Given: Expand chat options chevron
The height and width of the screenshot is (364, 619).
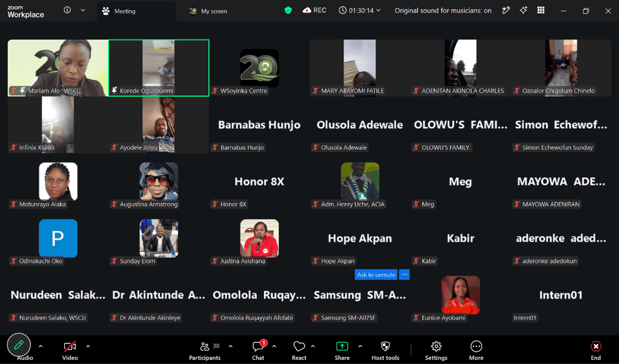Looking at the screenshot, I should tap(274, 346).
